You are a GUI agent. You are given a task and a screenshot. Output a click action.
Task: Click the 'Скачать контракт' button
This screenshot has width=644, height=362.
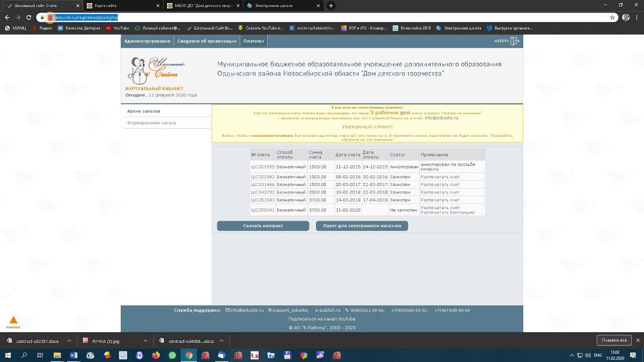tap(263, 226)
